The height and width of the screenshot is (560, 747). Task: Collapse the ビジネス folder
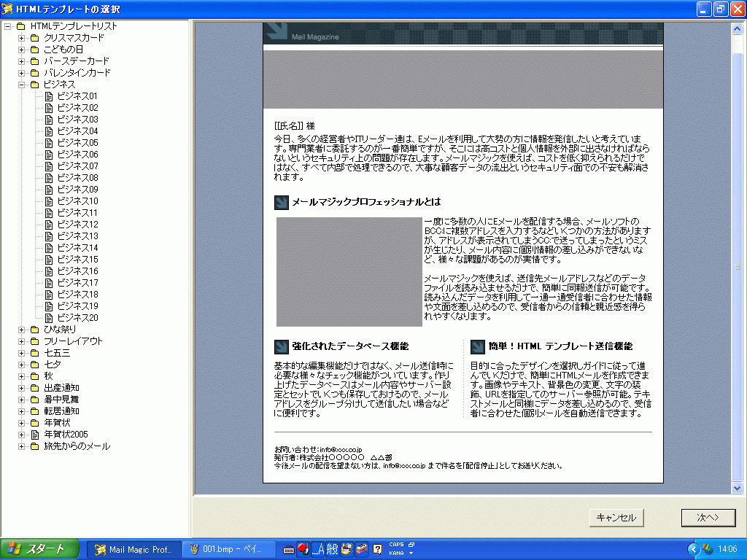pyautogui.click(x=21, y=85)
